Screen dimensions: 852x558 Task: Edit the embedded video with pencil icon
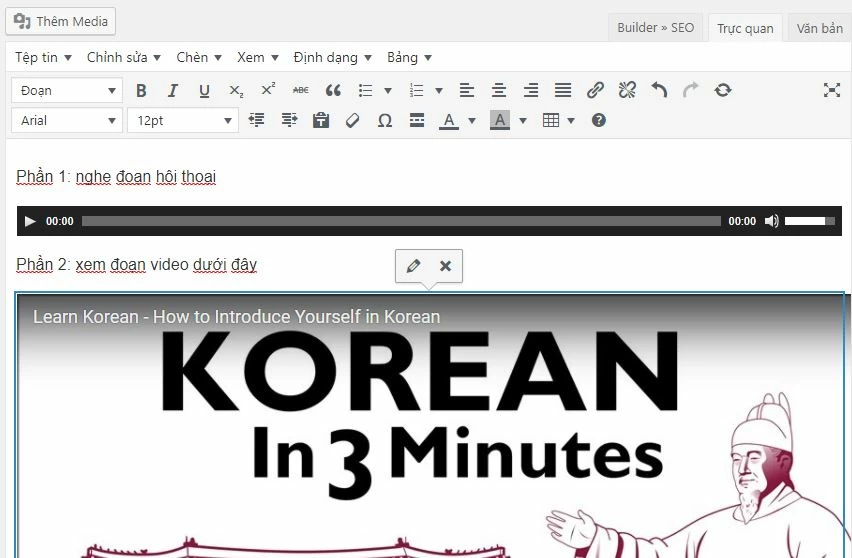(x=413, y=266)
